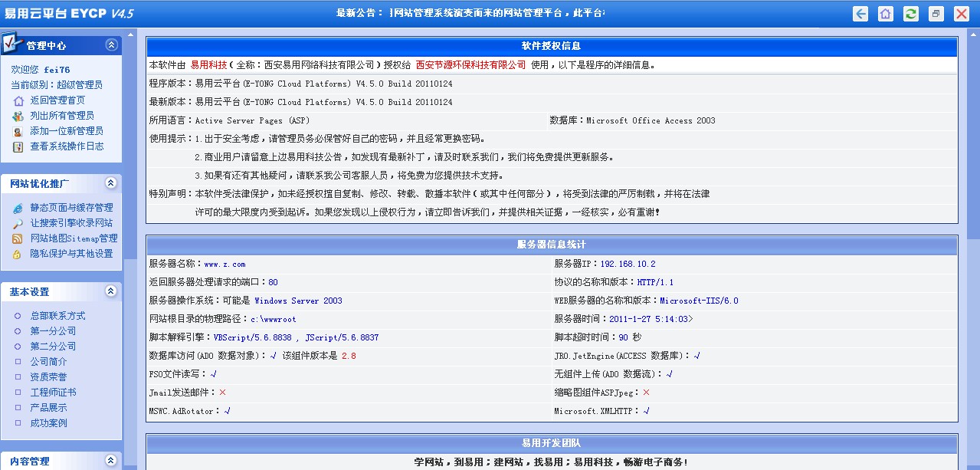Click the sidebar vertical scrollbar

pyautogui.click(x=130, y=249)
